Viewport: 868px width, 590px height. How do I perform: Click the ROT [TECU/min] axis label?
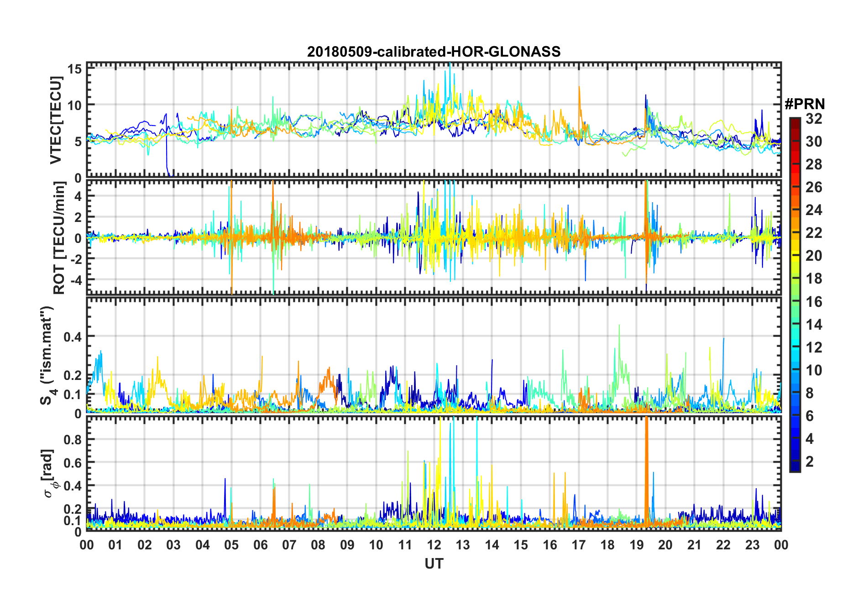(x=59, y=238)
